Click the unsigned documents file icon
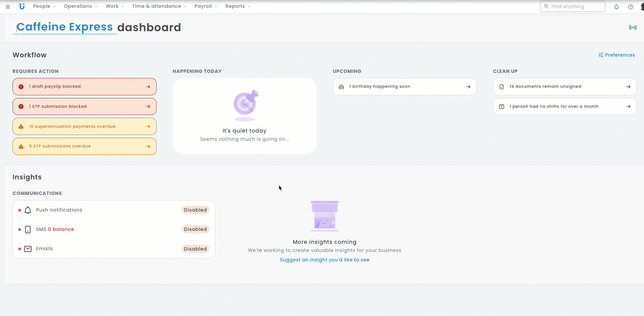The width and height of the screenshot is (644, 316). pyautogui.click(x=502, y=87)
